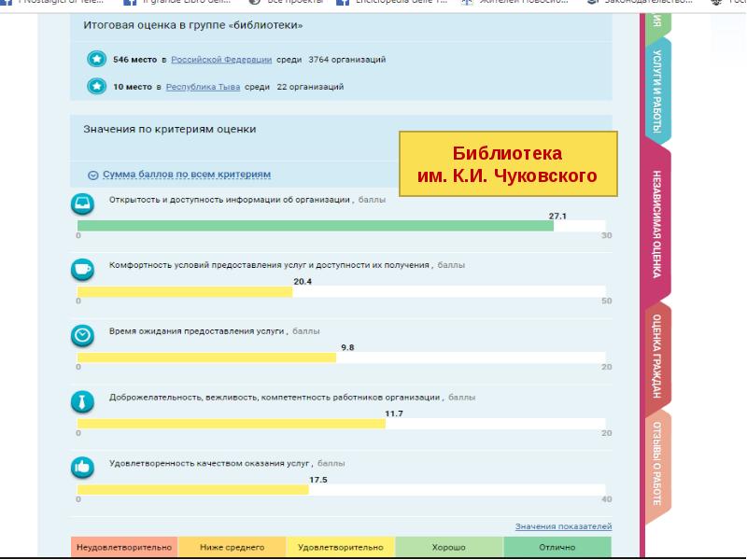Expand Сумма баллов по всем критериям
Image resolution: width=747 pixels, height=560 pixels.
click(x=179, y=175)
